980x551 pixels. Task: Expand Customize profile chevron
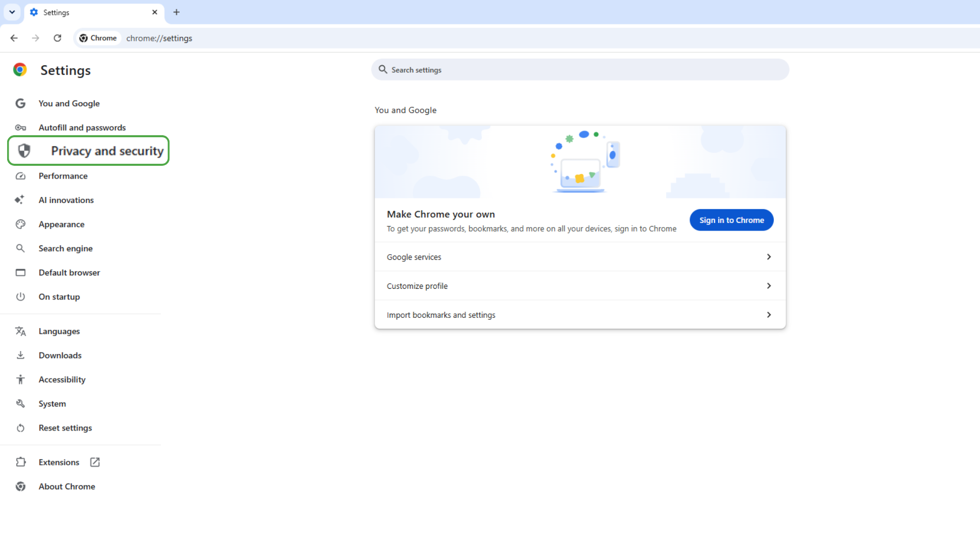[769, 286]
